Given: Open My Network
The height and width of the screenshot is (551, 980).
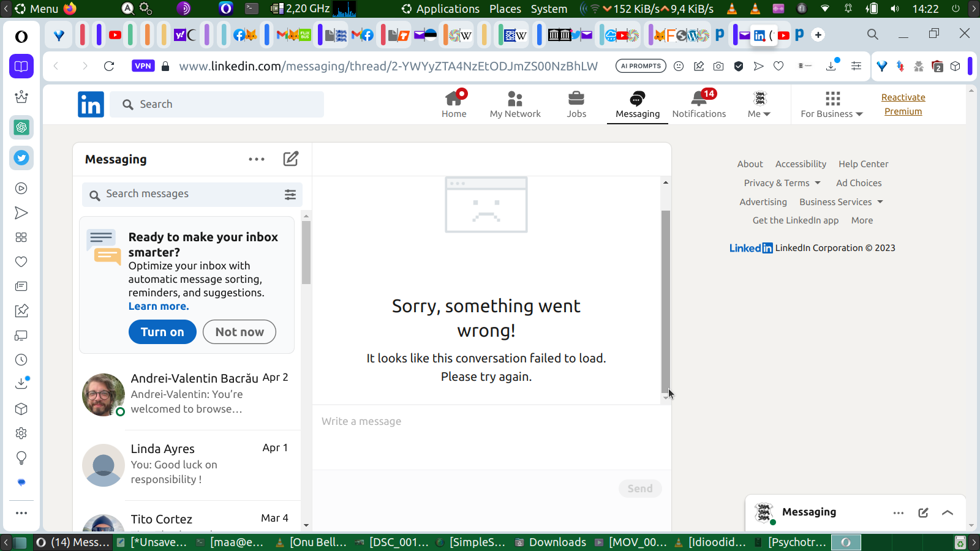Looking at the screenshot, I should point(515,104).
